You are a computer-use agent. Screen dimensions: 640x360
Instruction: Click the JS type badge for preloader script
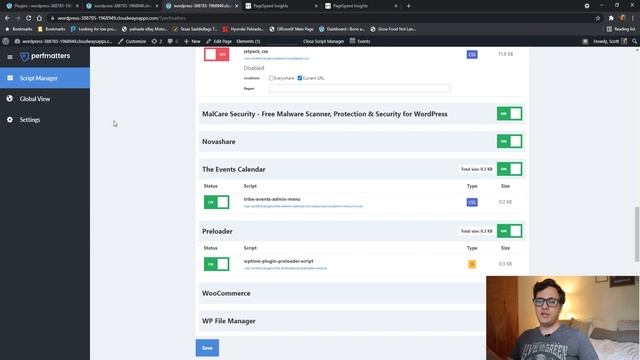pos(472,264)
